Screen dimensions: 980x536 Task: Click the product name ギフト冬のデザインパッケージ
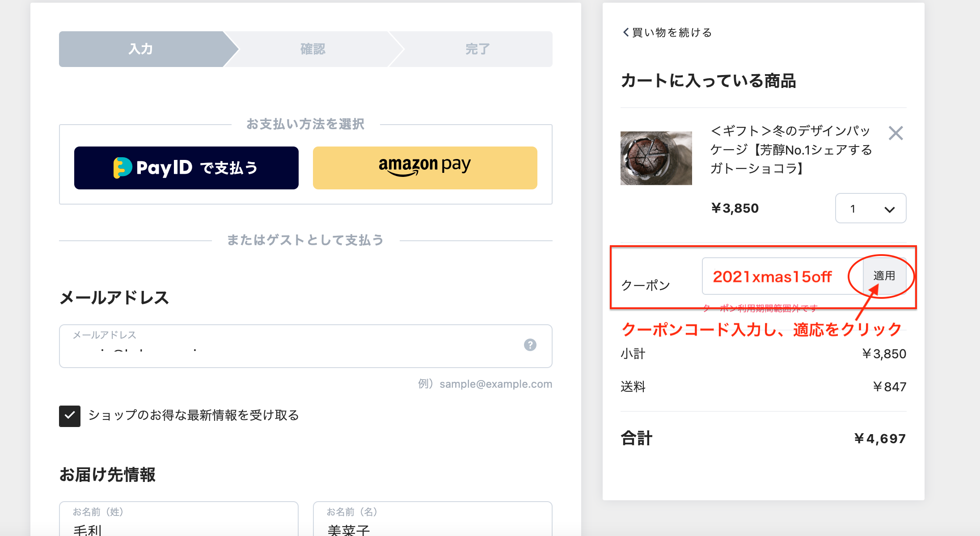click(791, 150)
